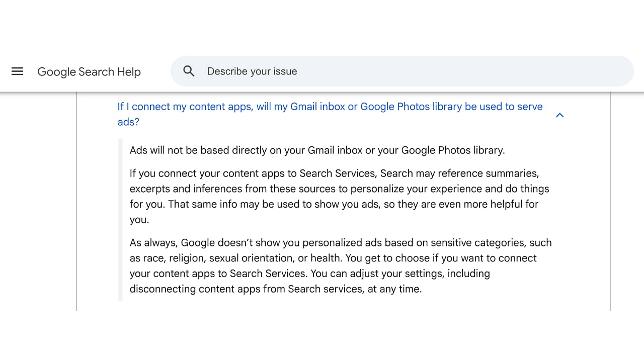Click the question heading about Gmail inbox ads
This screenshot has height=362, width=644.
(330, 114)
